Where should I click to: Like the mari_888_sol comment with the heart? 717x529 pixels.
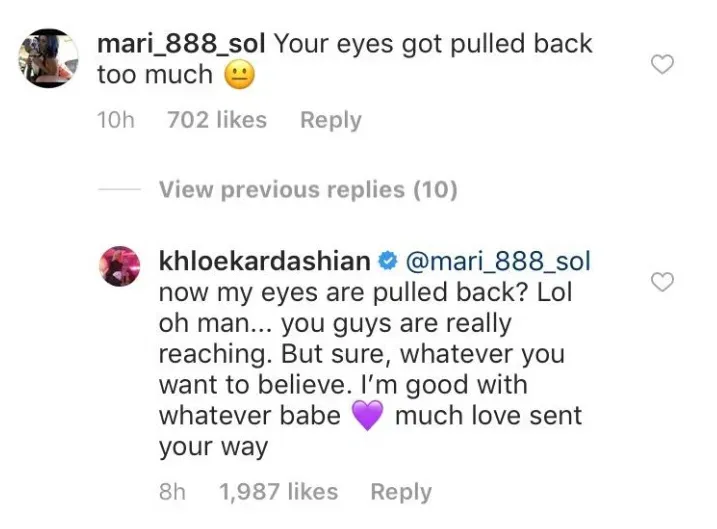click(x=662, y=65)
